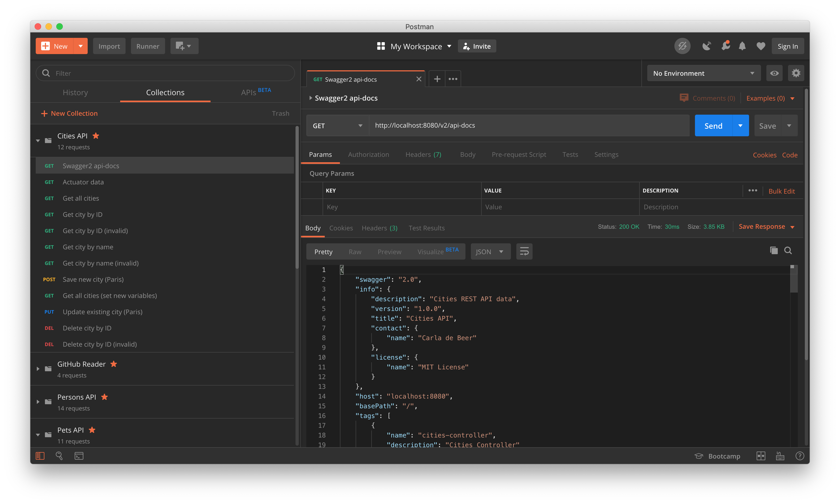Switch to the History tab

tap(75, 92)
